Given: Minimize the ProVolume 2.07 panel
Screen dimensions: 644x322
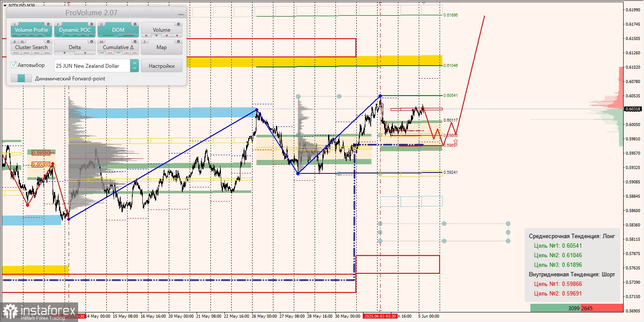Looking at the screenshot, I should (x=181, y=14).
